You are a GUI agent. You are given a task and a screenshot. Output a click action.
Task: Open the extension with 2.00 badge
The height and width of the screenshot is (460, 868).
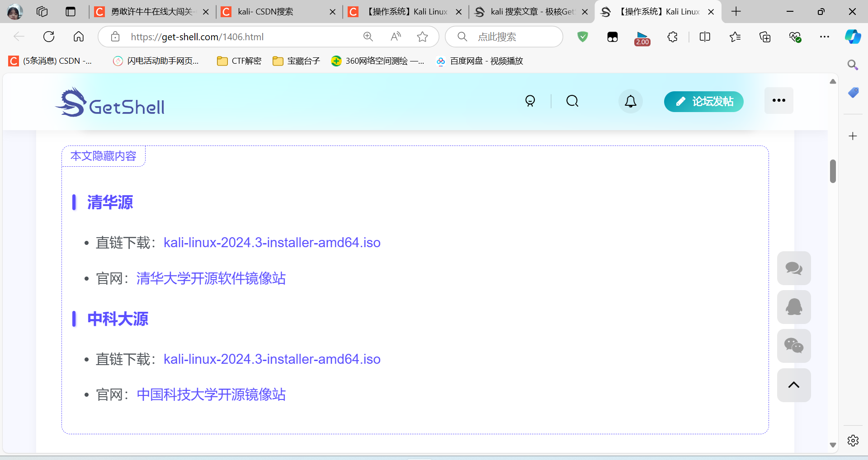coord(642,38)
